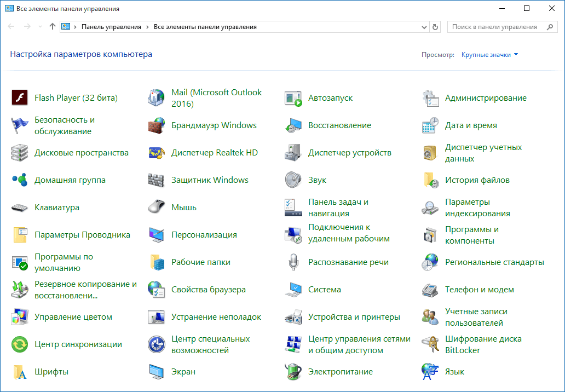Open the Flash Player (32 бита) icon

point(20,98)
